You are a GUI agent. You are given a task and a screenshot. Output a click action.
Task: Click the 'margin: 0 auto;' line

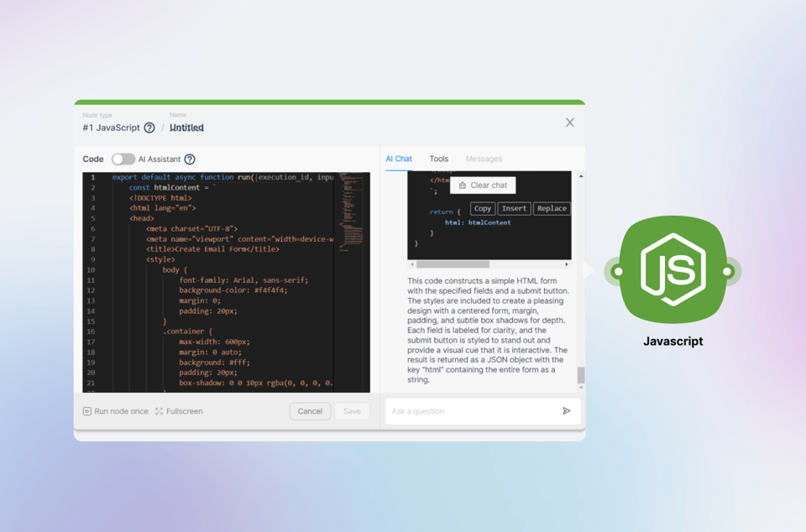210,352
